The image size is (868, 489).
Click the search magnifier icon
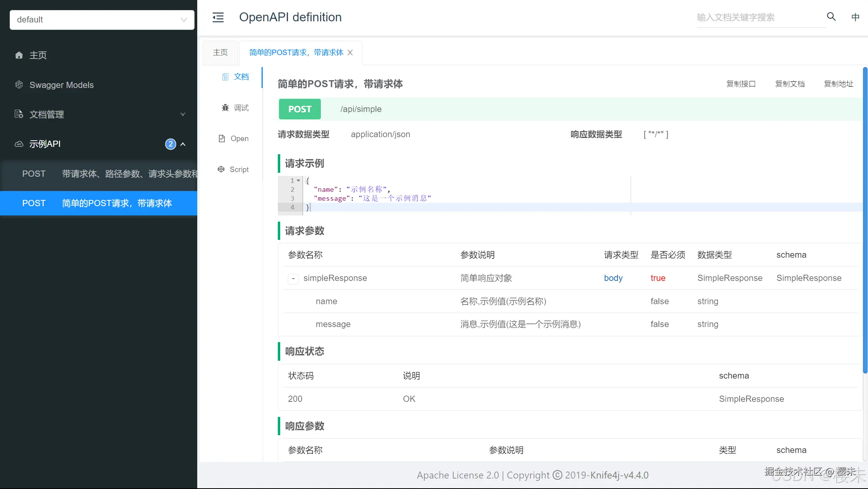click(831, 17)
